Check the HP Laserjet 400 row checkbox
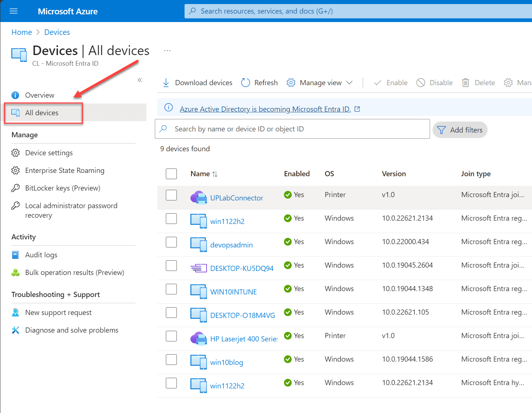The image size is (532, 413). (171, 336)
